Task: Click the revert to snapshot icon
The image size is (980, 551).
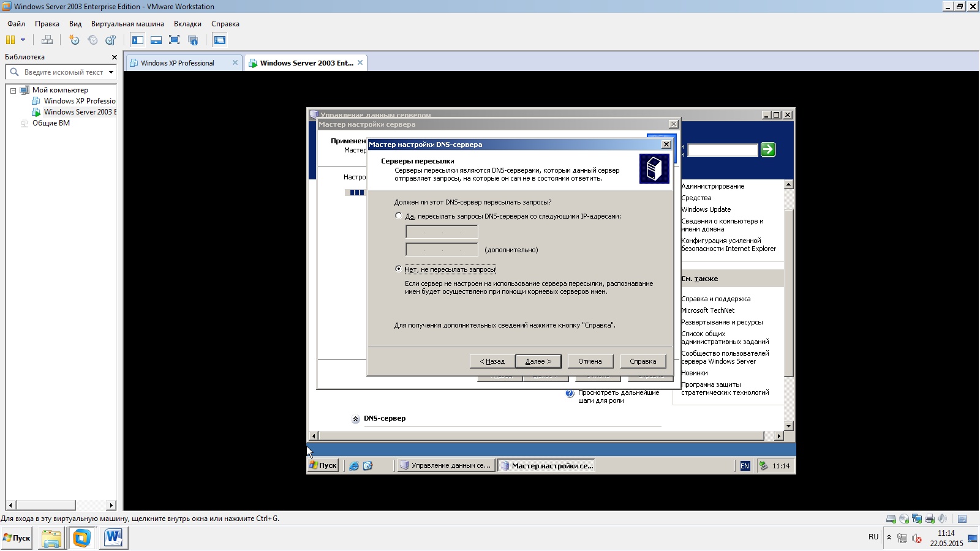Action: pyautogui.click(x=92, y=40)
